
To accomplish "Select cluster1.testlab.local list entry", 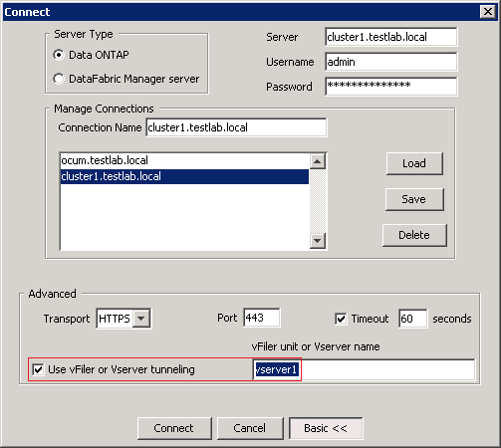I will pyautogui.click(x=184, y=176).
